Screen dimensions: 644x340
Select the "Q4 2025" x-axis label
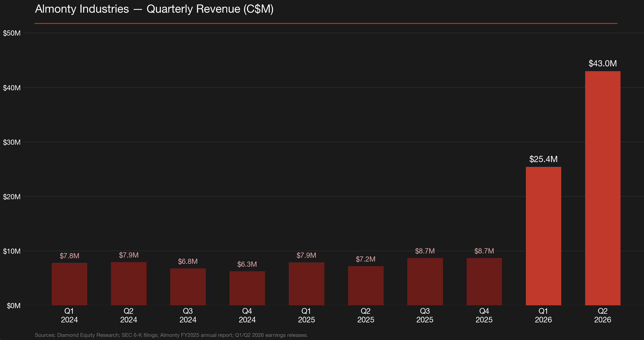point(484,315)
